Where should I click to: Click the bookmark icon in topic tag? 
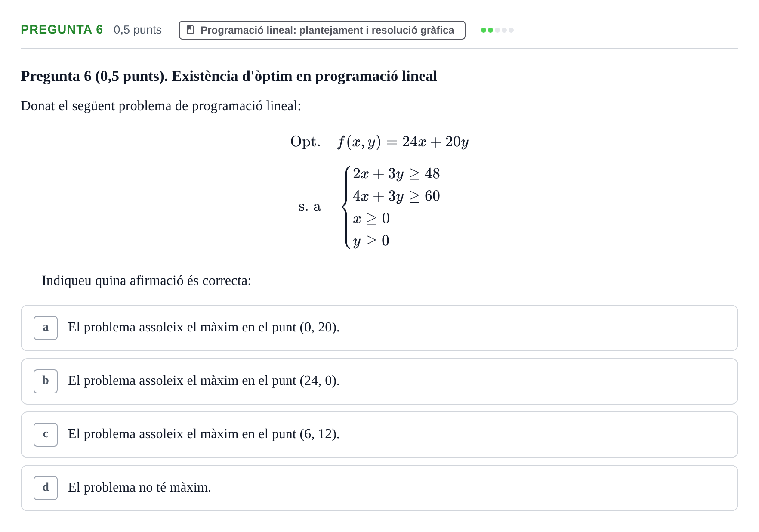point(190,30)
